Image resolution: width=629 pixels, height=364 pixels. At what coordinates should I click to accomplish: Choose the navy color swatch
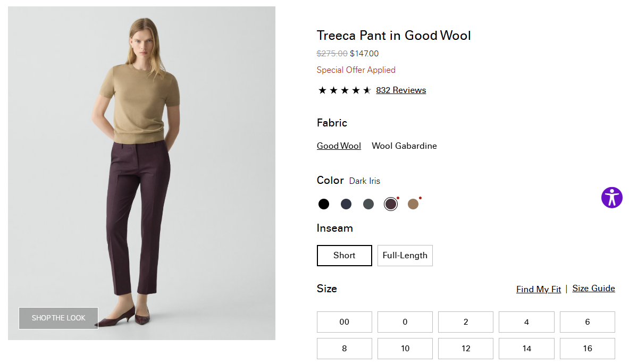tap(346, 204)
